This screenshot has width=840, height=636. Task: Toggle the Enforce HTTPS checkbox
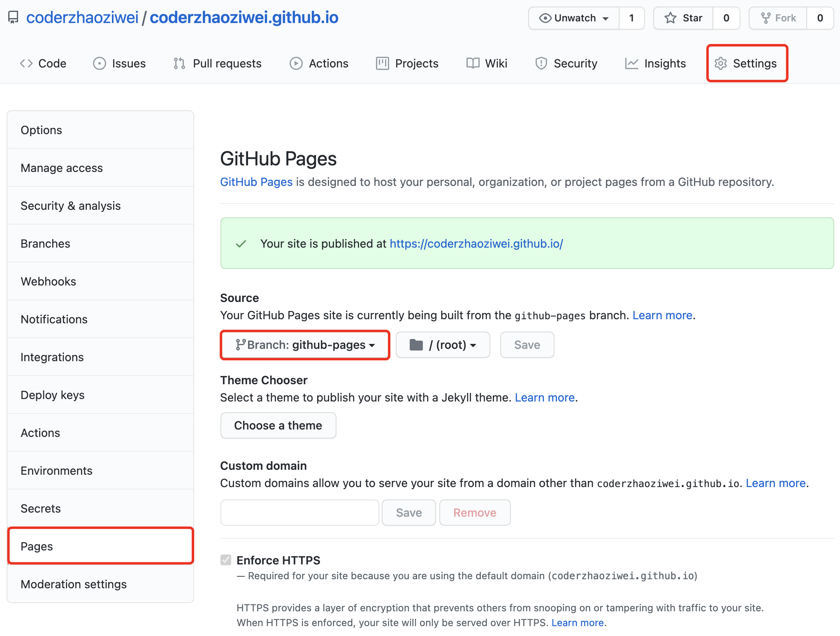[x=226, y=560]
